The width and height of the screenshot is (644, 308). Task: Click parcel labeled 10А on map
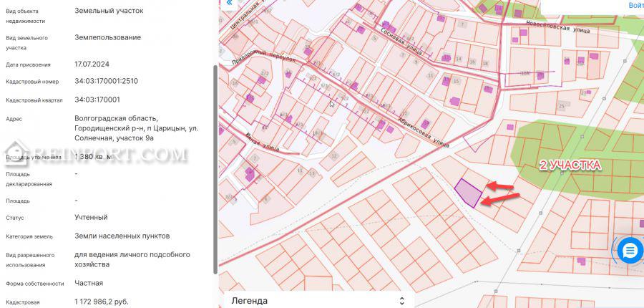tap(525, 73)
